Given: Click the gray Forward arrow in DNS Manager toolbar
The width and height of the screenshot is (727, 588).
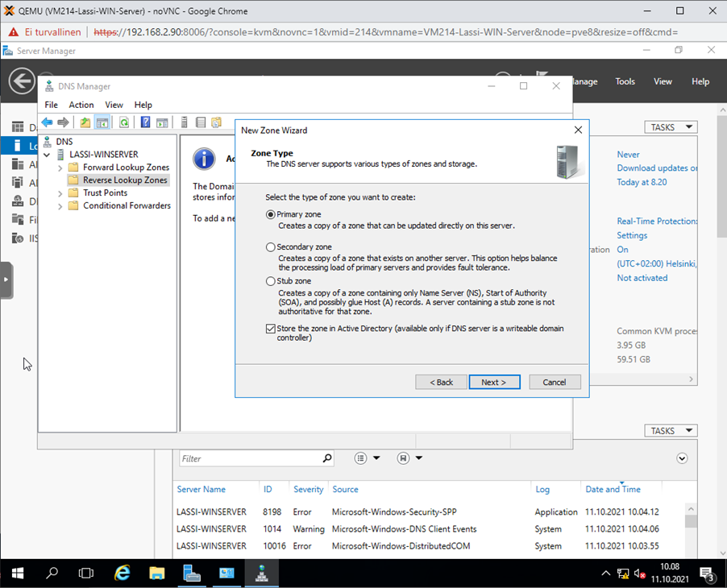Looking at the screenshot, I should pos(63,122).
